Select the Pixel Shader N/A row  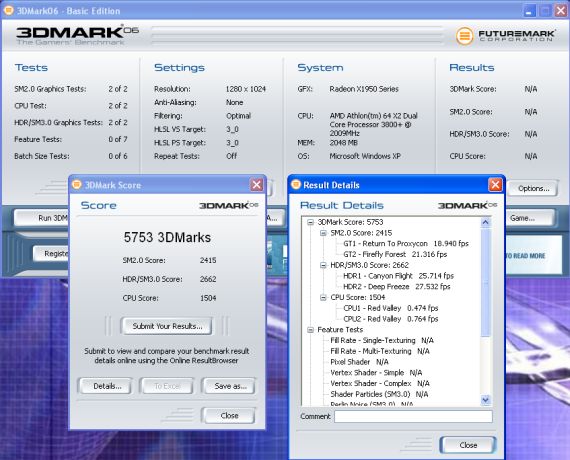359,362
